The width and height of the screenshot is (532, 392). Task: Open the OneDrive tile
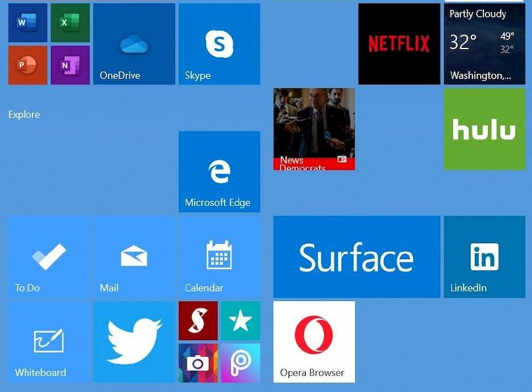[x=134, y=44]
